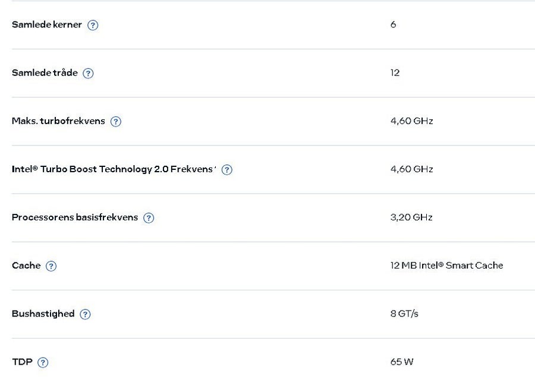Select the 12 MB Intel Smart Cache value

click(446, 265)
